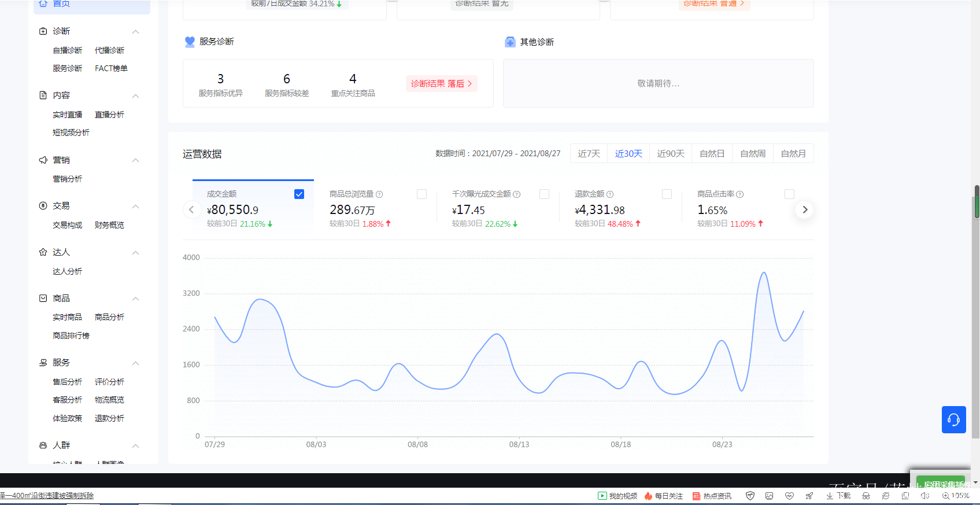Open 商品排行榜 page
Viewport: 980px width, 505px height.
(x=71, y=336)
